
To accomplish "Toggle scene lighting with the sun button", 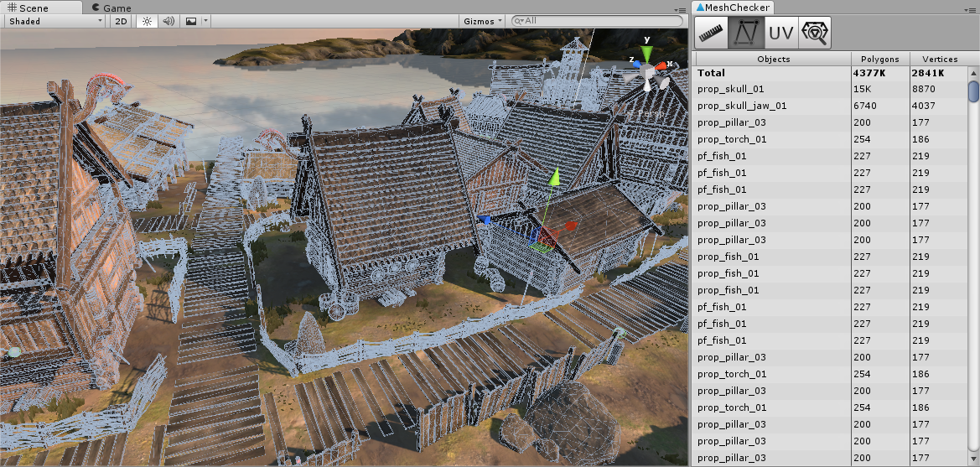I will pos(147,21).
